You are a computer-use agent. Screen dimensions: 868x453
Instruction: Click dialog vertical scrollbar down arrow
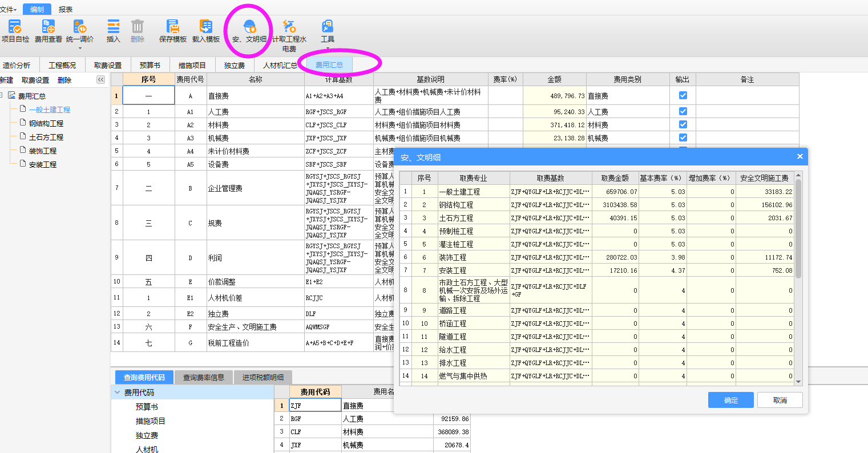pos(798,382)
